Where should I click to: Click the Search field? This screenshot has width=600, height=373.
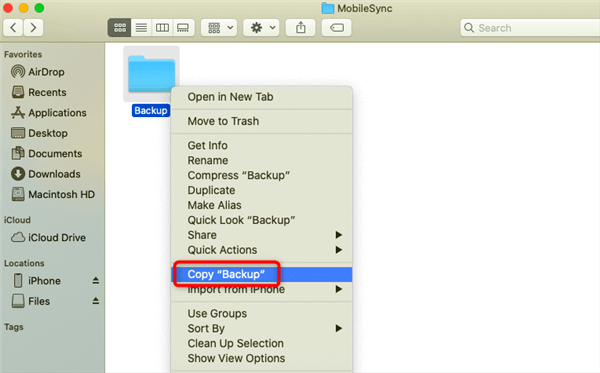tap(530, 28)
